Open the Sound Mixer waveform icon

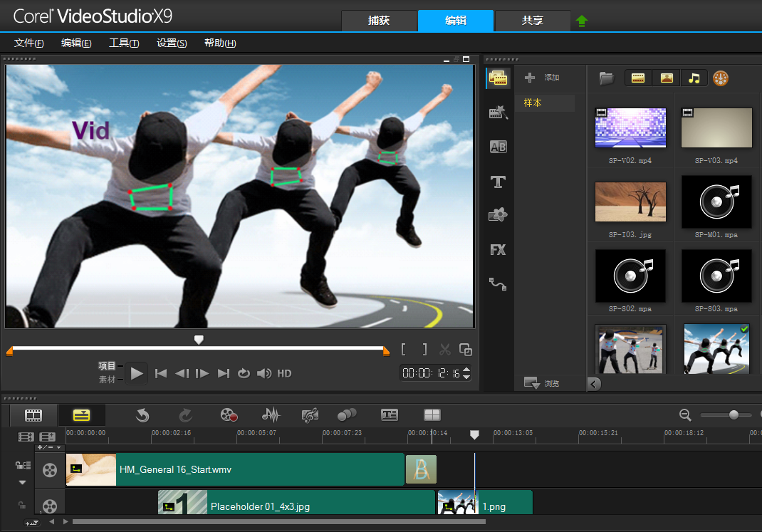pyautogui.click(x=271, y=414)
